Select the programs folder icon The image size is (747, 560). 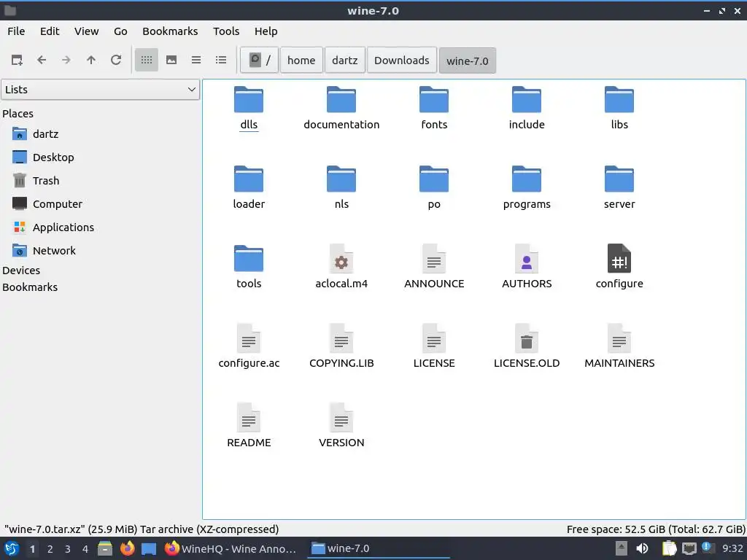(x=527, y=179)
